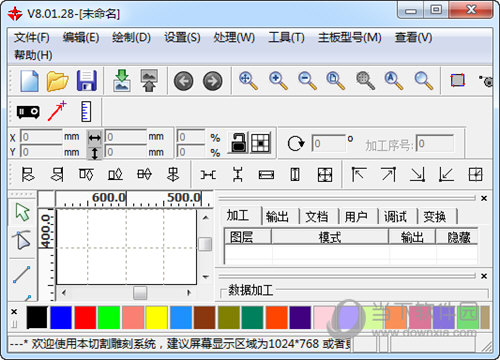Click the rotate circular arrow icon
Viewport: 500px width, 360px height.
pyautogui.click(x=296, y=143)
